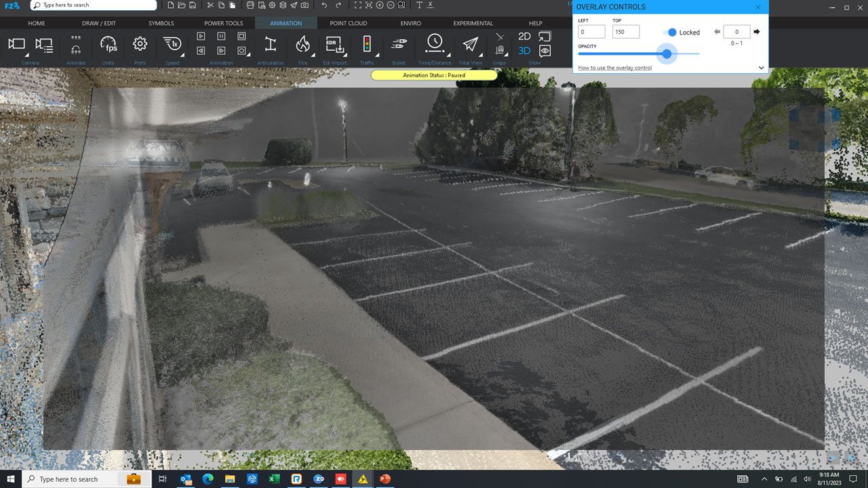Pause the animation

click(x=221, y=36)
